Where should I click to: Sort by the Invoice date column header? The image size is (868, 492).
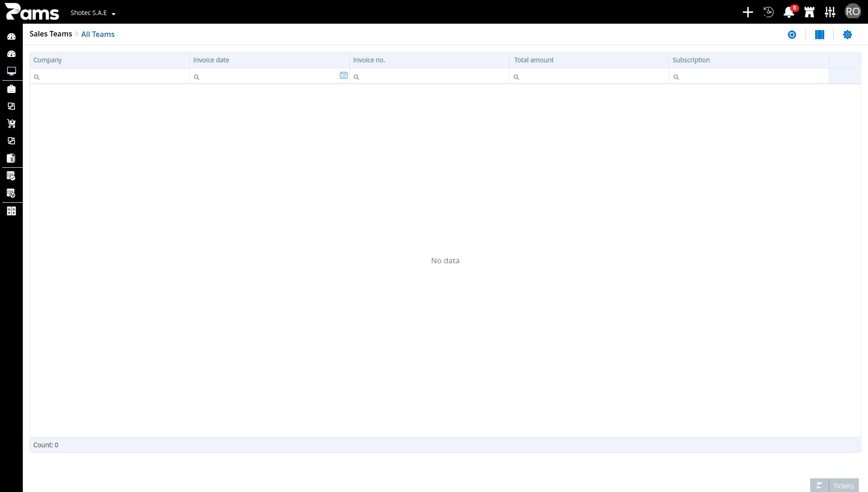coord(270,60)
